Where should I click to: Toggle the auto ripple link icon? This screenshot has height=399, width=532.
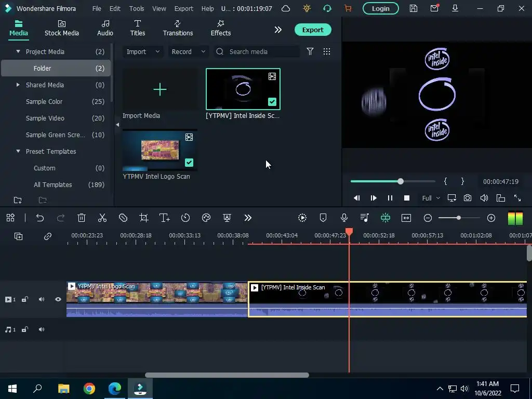[47, 236]
